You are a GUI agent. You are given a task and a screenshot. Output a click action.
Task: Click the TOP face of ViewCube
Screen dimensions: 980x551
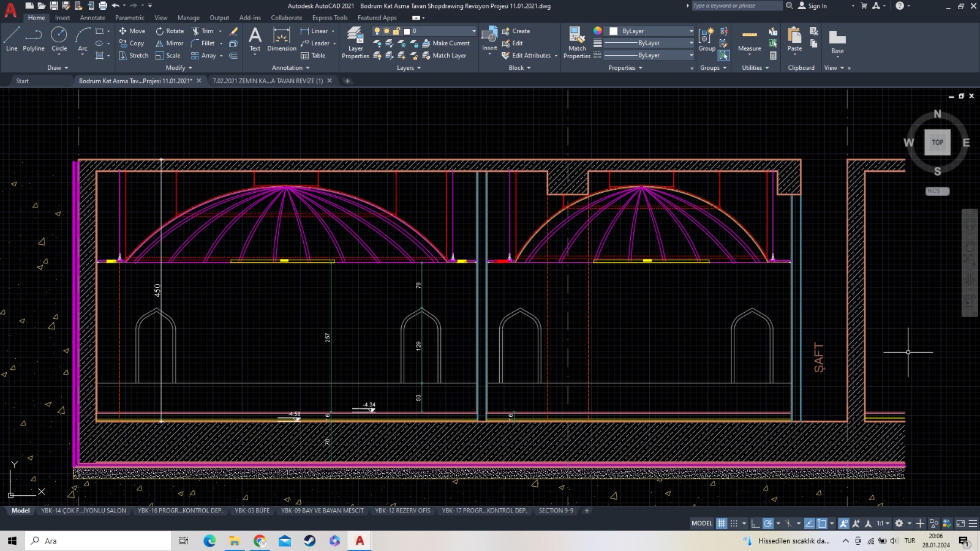[937, 143]
